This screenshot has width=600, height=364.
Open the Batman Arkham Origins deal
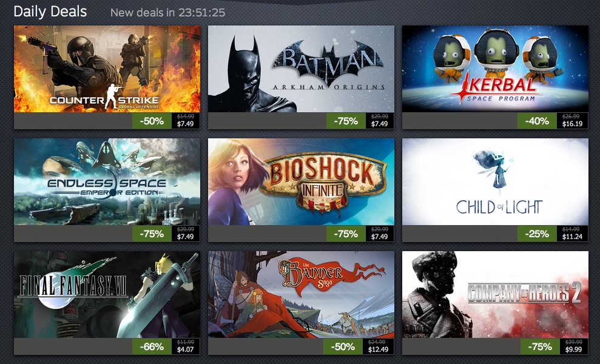click(301, 69)
